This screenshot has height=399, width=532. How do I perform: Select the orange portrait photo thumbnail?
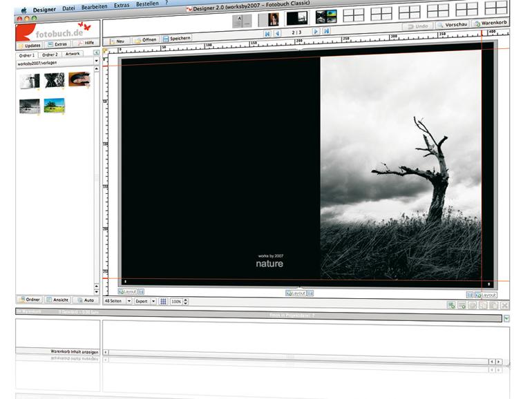click(x=79, y=79)
